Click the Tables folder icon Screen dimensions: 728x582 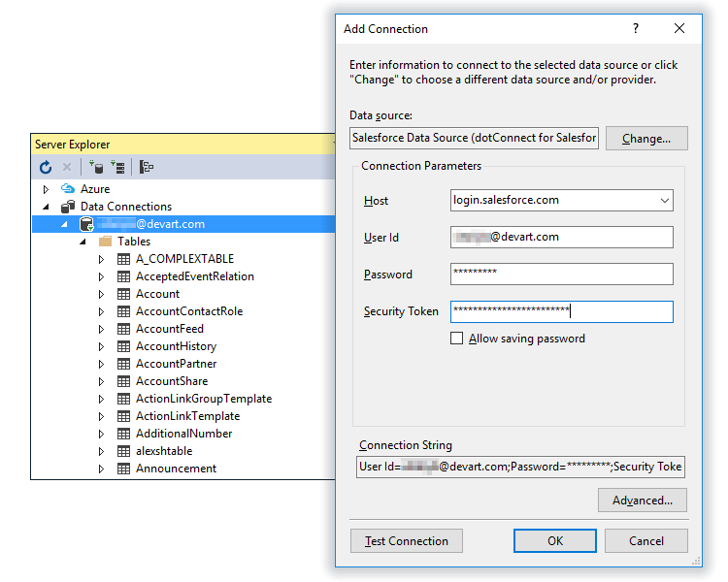tap(105, 242)
